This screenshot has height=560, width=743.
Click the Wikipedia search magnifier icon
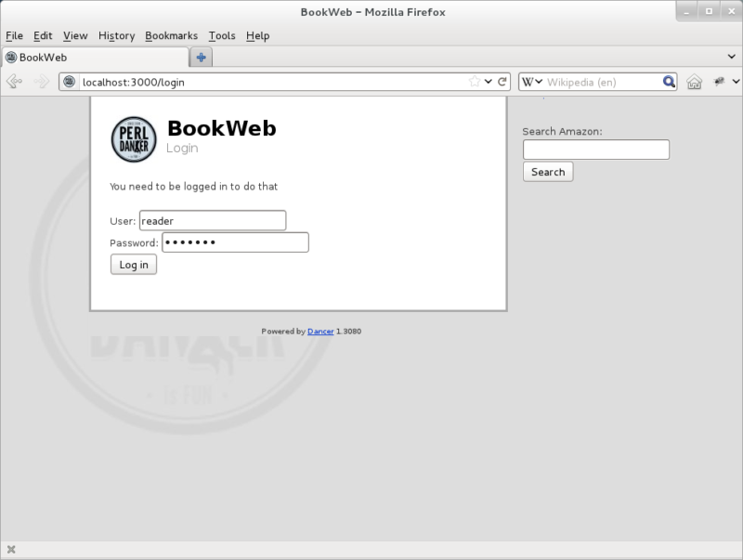coord(669,82)
